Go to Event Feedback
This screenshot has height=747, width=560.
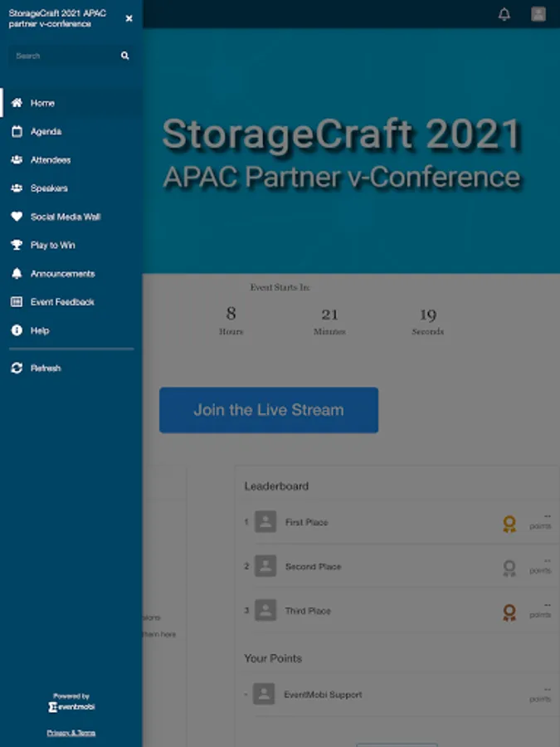(62, 302)
